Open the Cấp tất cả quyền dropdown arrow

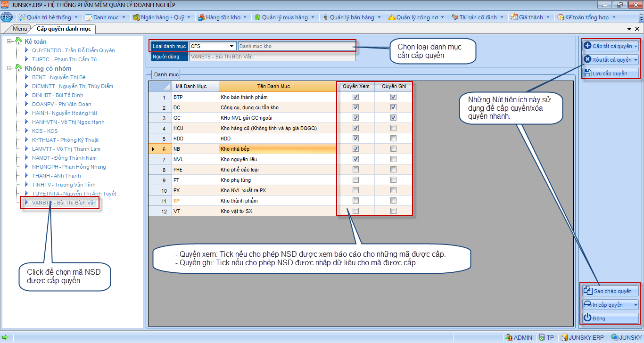coord(636,46)
